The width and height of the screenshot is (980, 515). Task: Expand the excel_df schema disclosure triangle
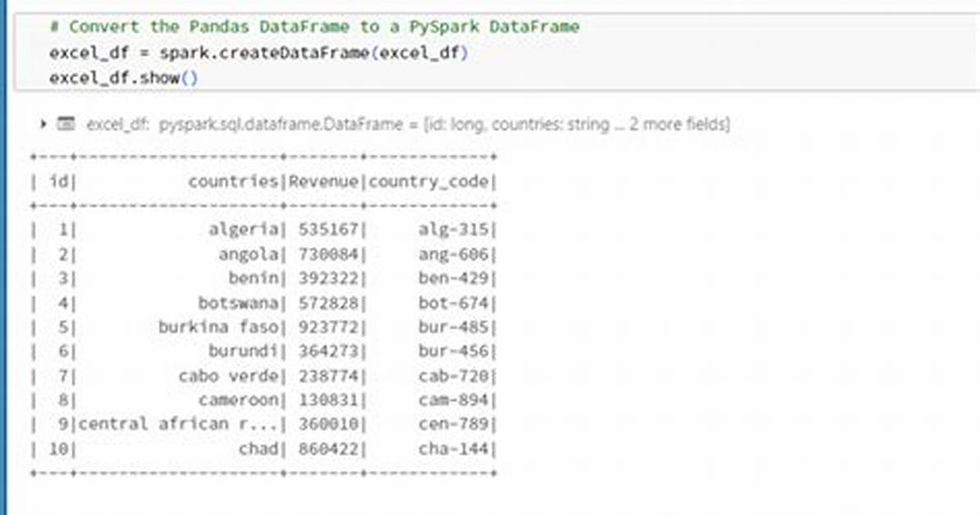[43, 124]
